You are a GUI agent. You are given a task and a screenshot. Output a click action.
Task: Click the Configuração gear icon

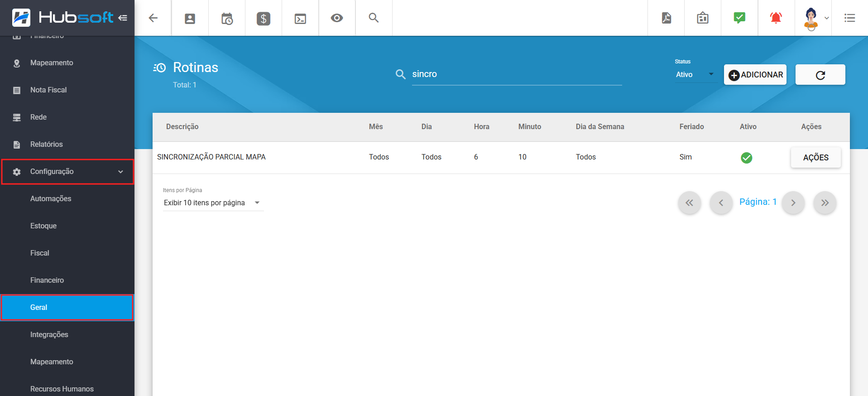tap(17, 172)
